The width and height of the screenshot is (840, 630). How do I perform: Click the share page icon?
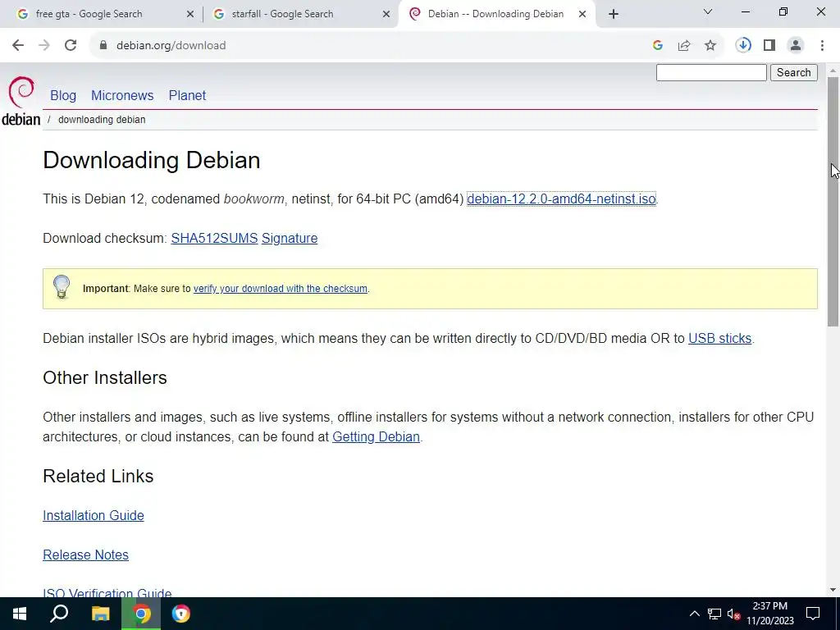(684, 46)
